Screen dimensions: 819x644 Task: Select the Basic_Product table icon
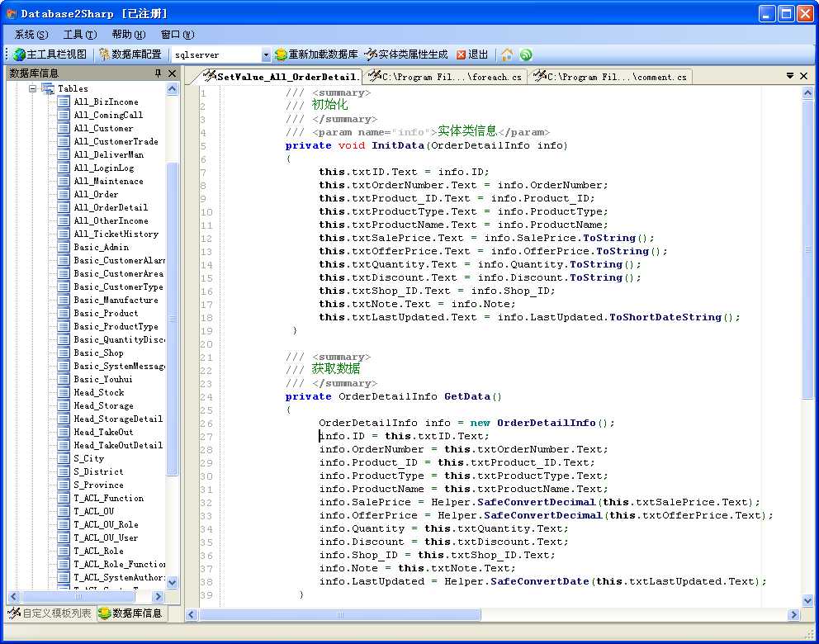(64, 313)
